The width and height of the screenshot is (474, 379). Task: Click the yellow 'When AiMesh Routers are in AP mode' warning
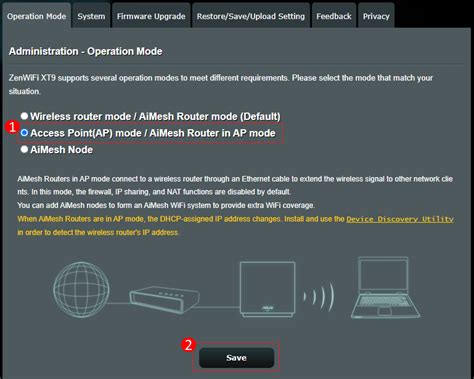[235, 226]
